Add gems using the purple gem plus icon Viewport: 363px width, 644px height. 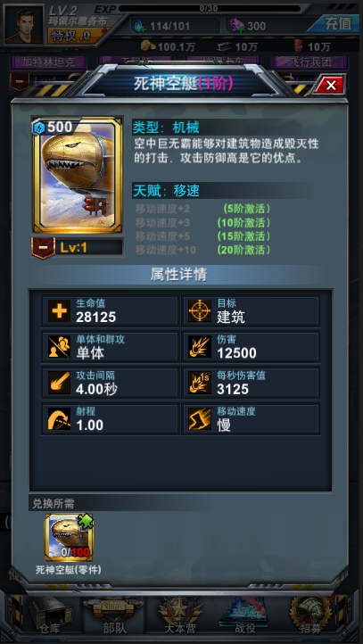[x=237, y=26]
